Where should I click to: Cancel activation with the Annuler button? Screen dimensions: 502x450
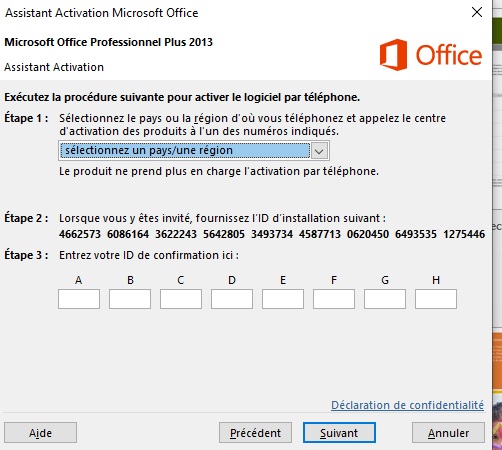pyautogui.click(x=448, y=433)
